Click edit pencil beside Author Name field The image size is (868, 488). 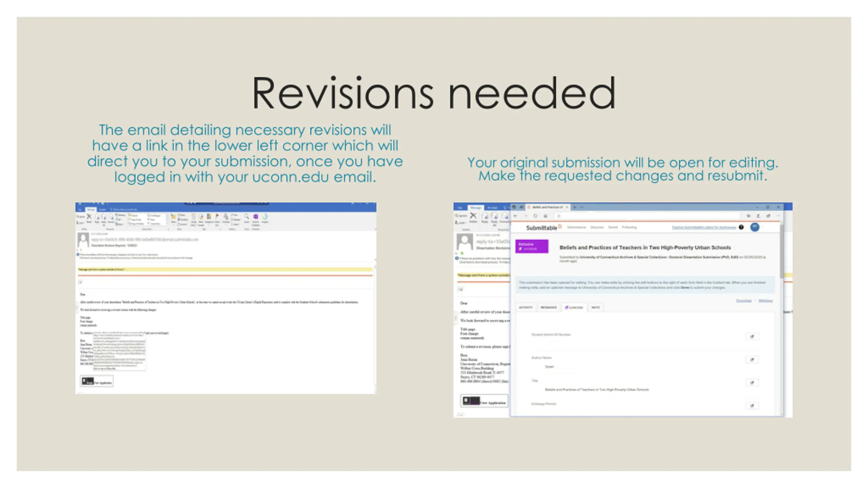pos(752,360)
